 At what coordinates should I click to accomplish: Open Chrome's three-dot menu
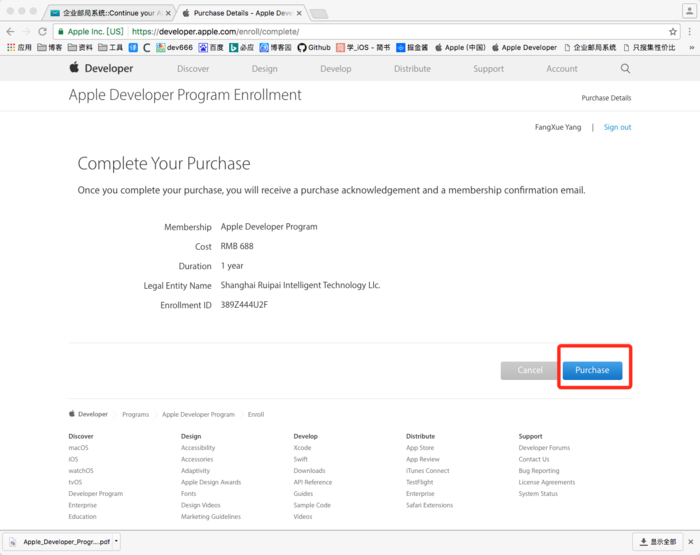[x=690, y=32]
